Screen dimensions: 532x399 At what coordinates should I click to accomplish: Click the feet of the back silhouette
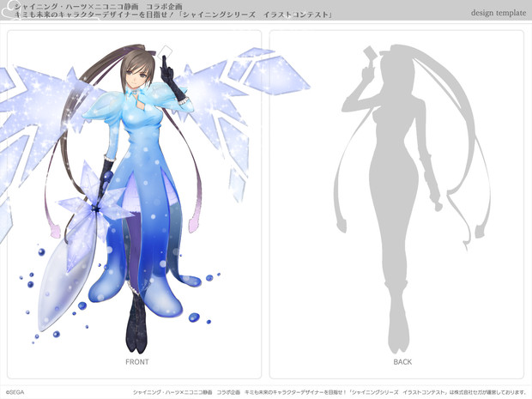point(397,342)
